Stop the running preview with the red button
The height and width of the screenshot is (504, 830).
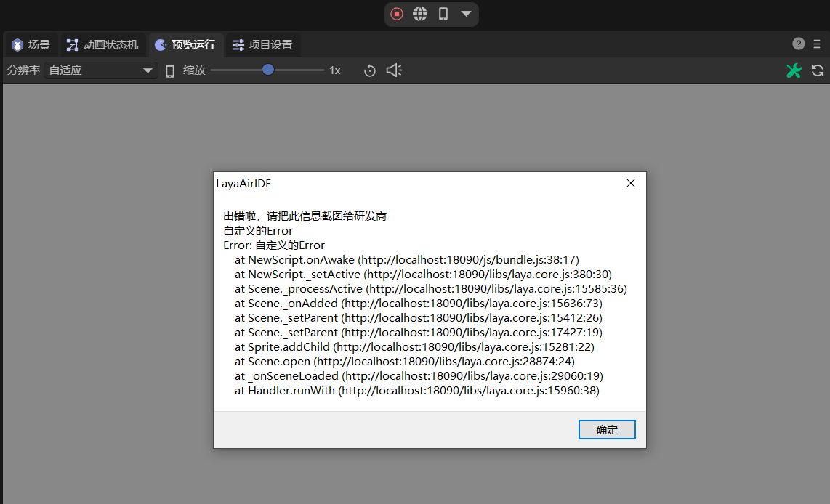pyautogui.click(x=397, y=14)
